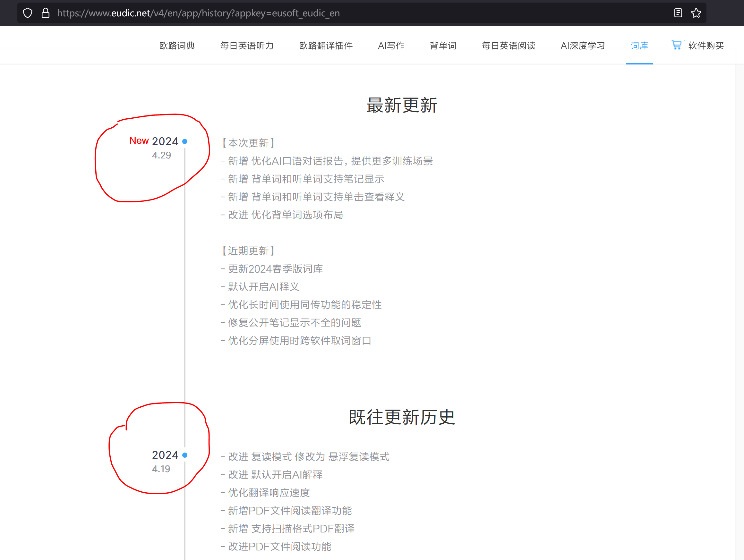Open the 欧路词典 menu item
The width and height of the screenshot is (744, 560).
[x=177, y=46]
